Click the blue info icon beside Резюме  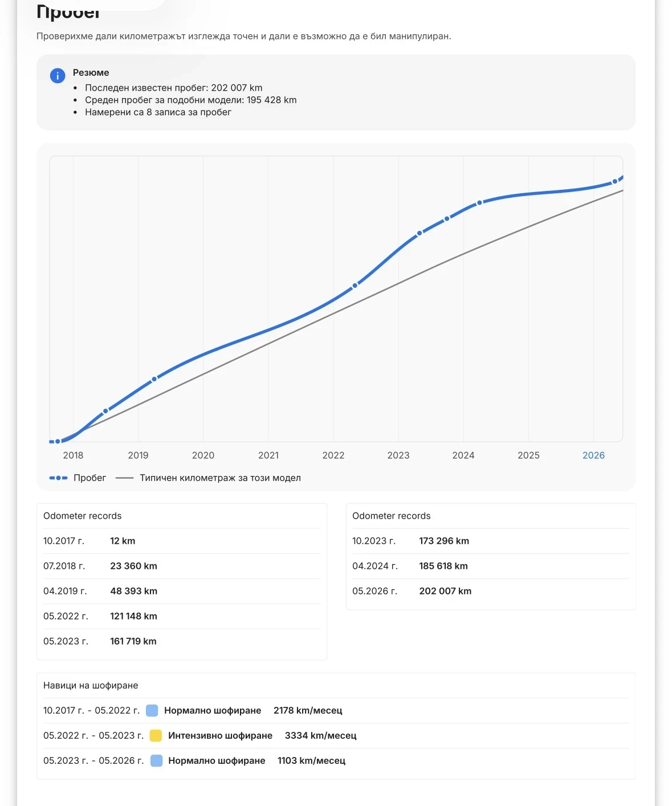pyautogui.click(x=58, y=75)
